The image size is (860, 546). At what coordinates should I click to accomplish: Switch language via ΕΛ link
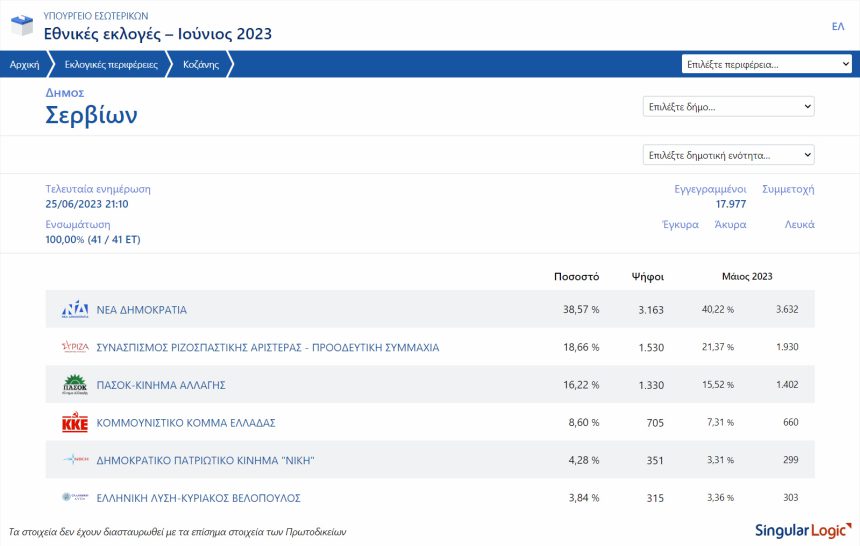coord(838,26)
